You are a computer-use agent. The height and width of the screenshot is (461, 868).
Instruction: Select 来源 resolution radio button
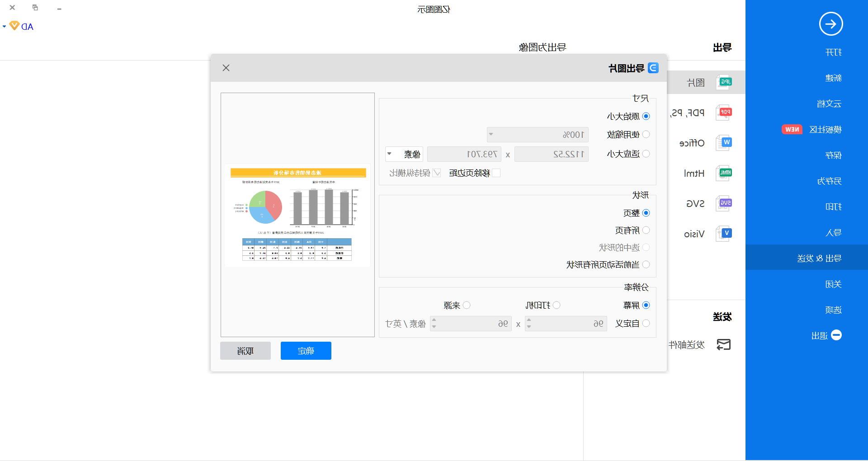coord(467,305)
